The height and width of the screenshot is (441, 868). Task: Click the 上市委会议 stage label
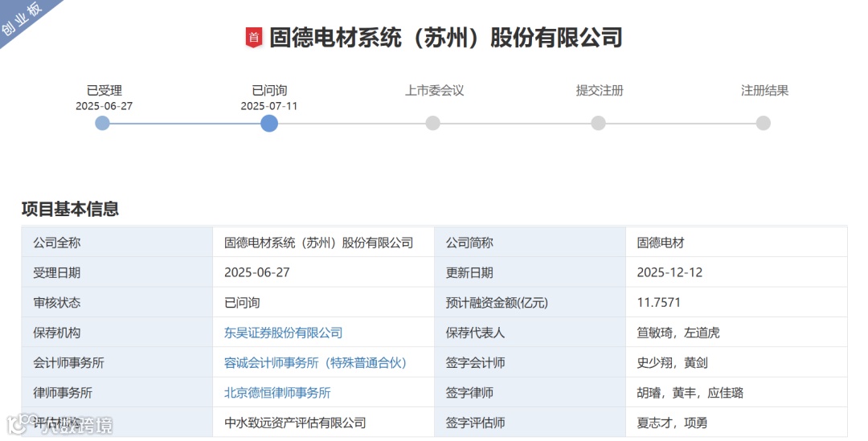[434, 90]
